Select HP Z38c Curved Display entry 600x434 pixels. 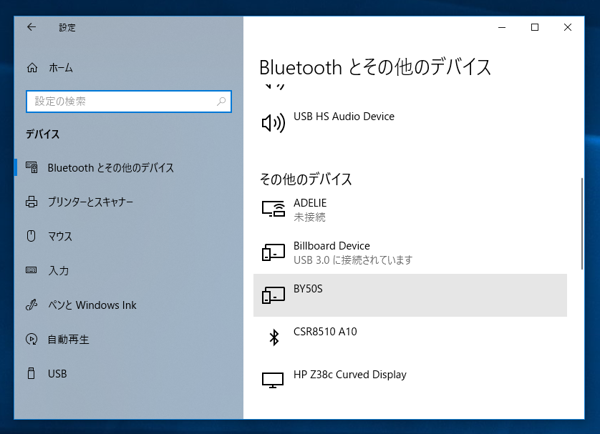pos(410,381)
